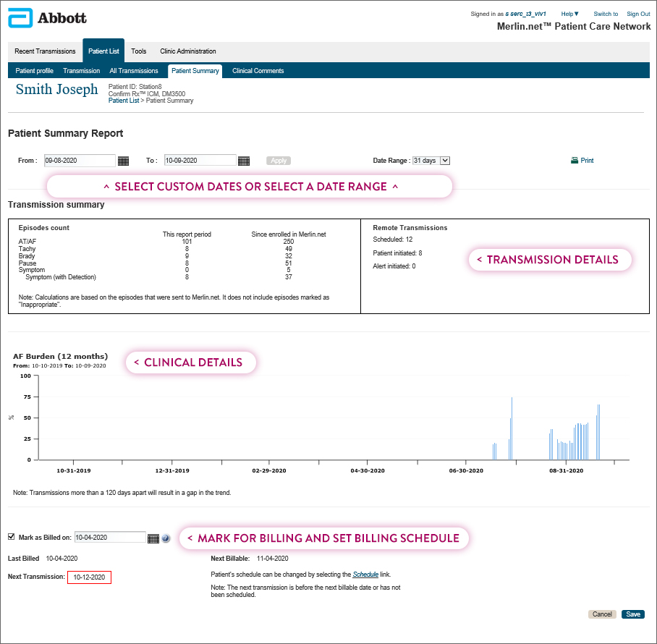
Task: Save the billing changes
Action: 632,614
